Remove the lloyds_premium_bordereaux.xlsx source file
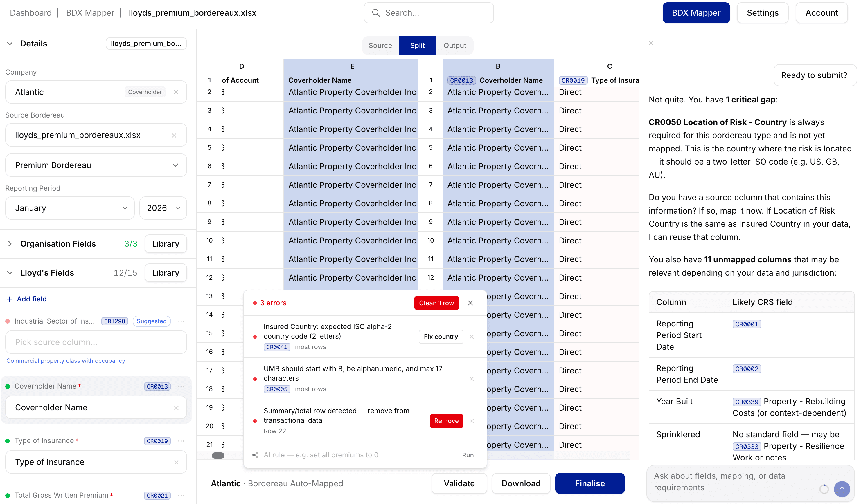The image size is (861, 504). [x=174, y=135]
